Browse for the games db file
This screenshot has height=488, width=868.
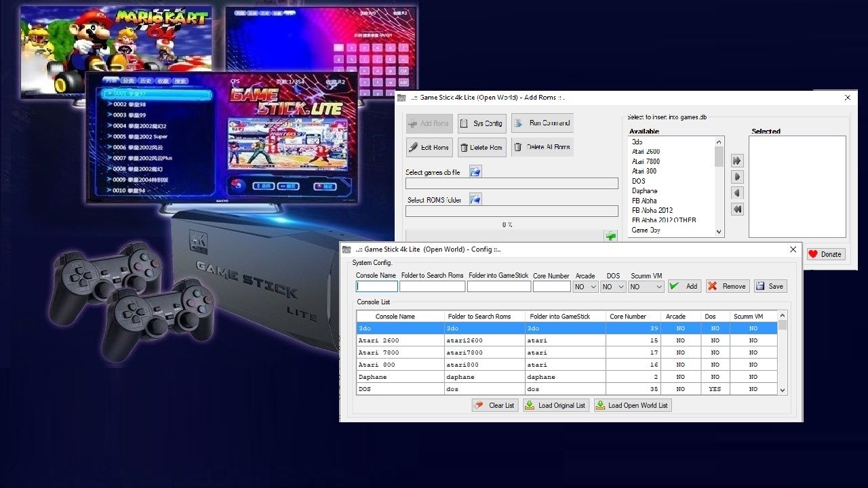pyautogui.click(x=475, y=172)
